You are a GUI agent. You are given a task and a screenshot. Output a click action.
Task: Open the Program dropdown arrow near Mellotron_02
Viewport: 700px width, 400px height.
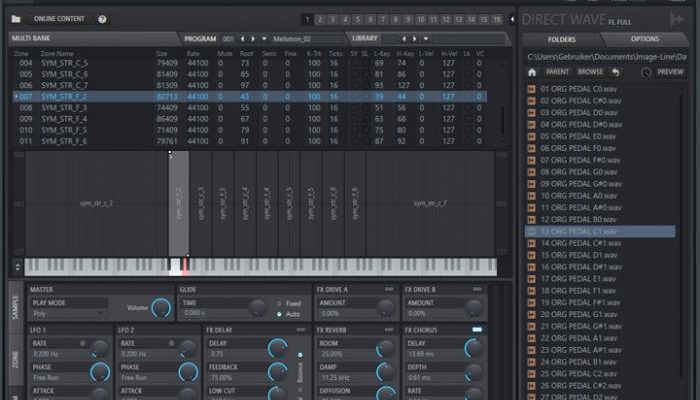click(264, 38)
